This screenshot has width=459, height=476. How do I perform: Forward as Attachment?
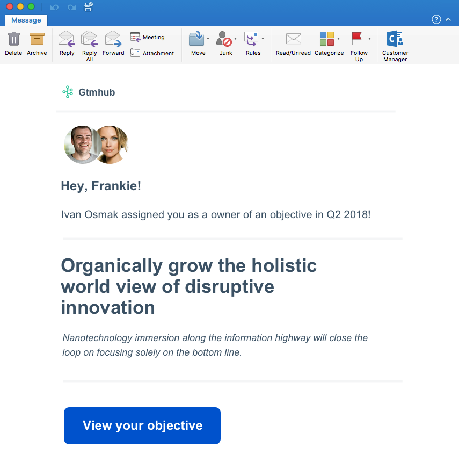(x=152, y=53)
